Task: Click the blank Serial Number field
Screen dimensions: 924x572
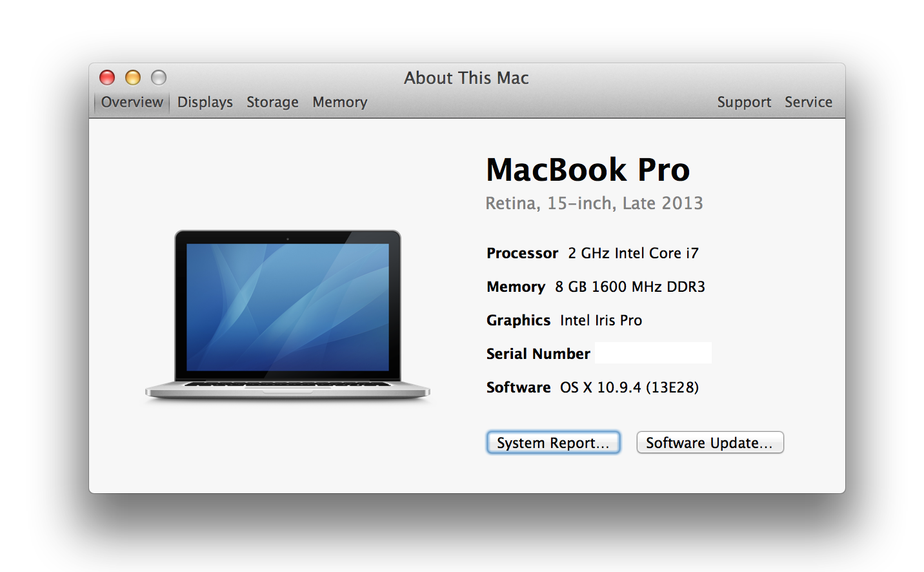Action: pyautogui.click(x=652, y=353)
